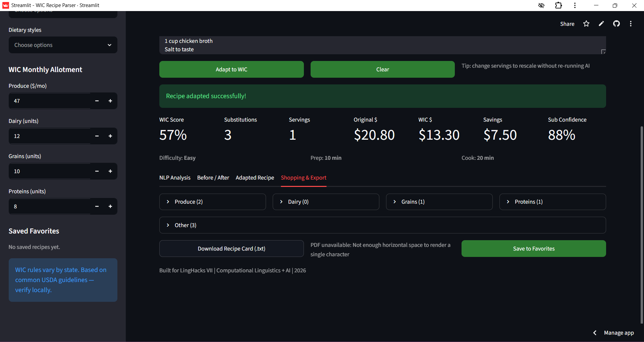Click the Share button
Image resolution: width=644 pixels, height=342 pixels.
[x=567, y=24]
